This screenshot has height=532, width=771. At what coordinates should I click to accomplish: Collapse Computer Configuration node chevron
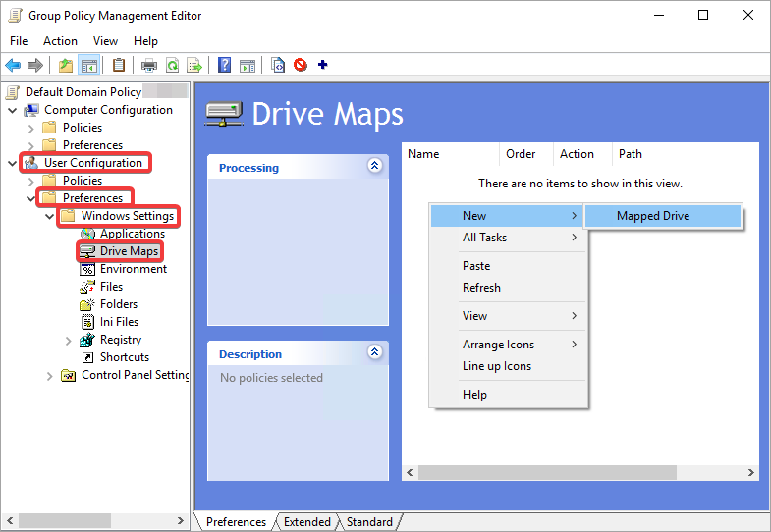click(13, 111)
